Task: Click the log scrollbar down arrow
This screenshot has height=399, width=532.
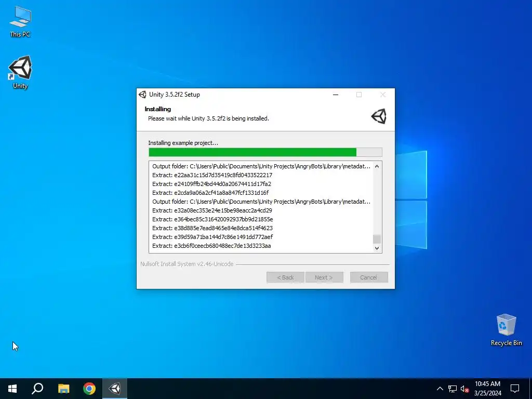Action: 377,248
